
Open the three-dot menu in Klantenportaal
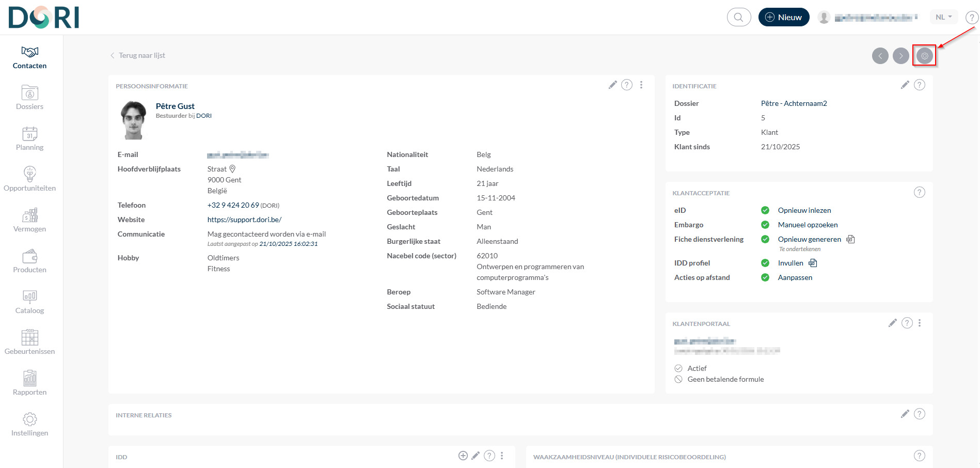pyautogui.click(x=920, y=323)
